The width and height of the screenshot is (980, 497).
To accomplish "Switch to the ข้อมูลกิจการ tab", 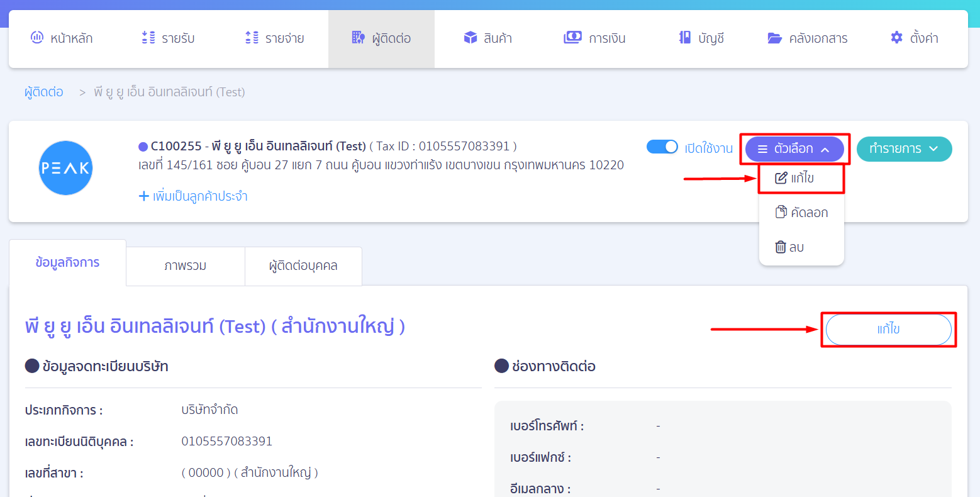I will [67, 263].
